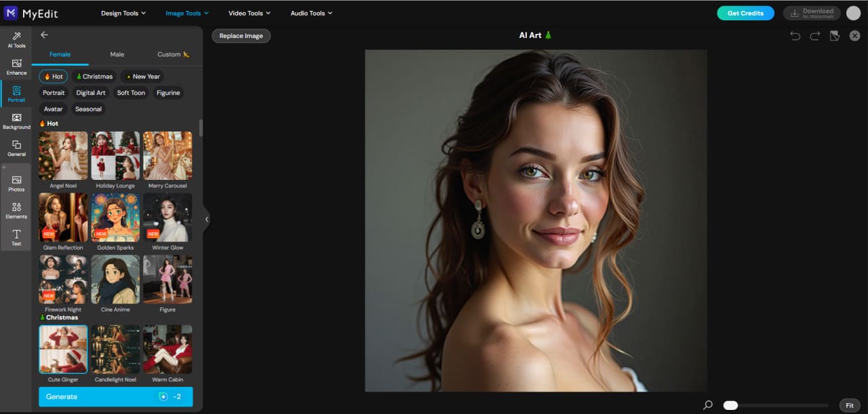Select the AI Tools panel icon
The image size is (868, 414).
[x=16, y=41]
